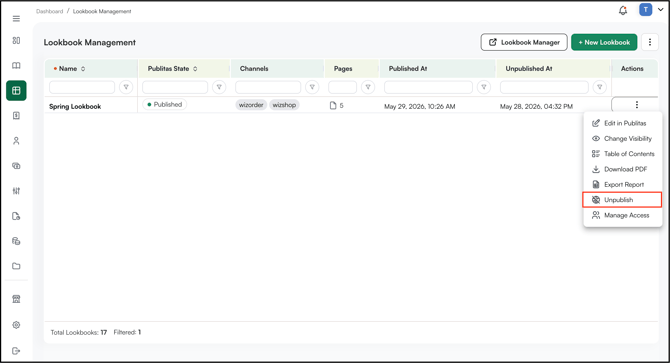Select Export Report in the menu

coord(623,184)
